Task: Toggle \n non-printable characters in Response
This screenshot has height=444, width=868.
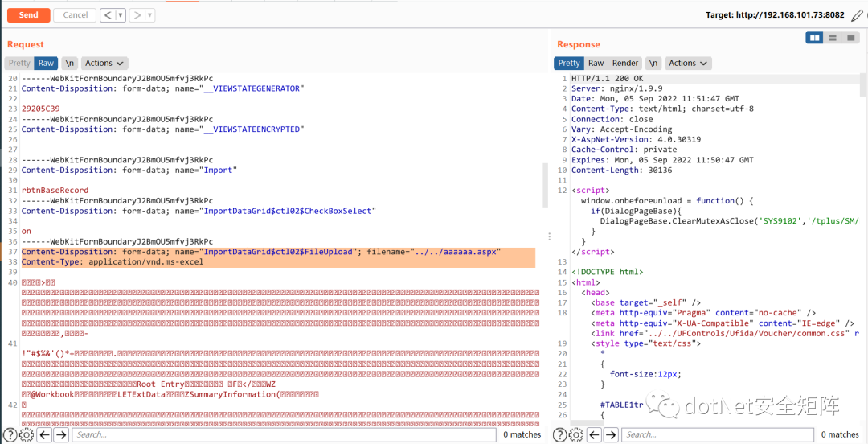Action: pyautogui.click(x=653, y=64)
